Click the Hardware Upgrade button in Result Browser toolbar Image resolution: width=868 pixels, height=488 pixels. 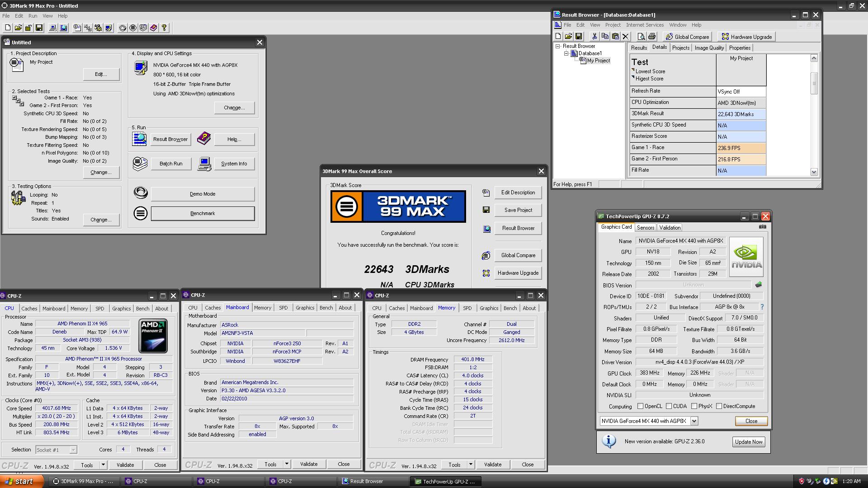(746, 37)
